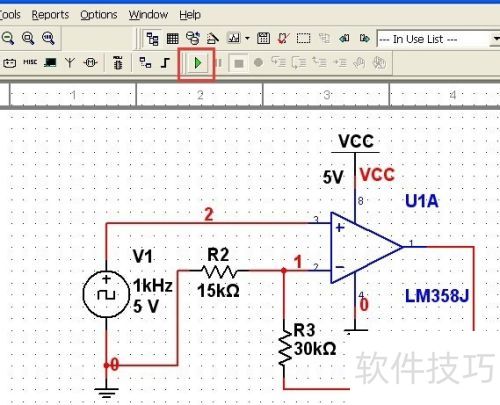Open the Component Wizard icon
Viewport: 500px width, 405px height.
213,39
